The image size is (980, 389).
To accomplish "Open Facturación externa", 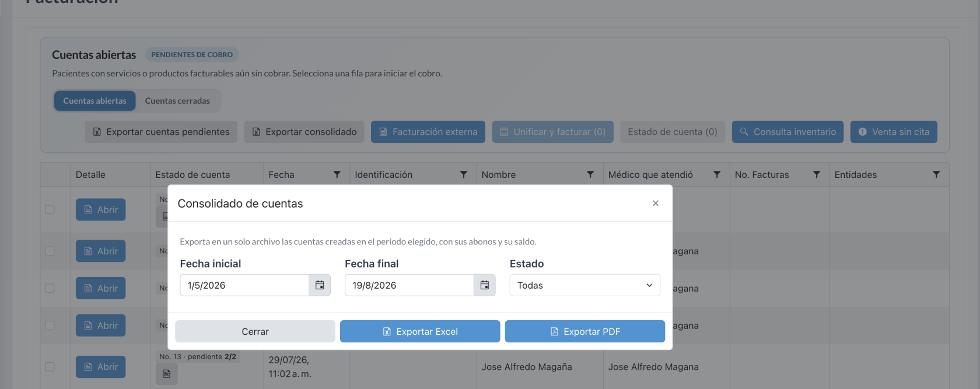I will (x=428, y=132).
